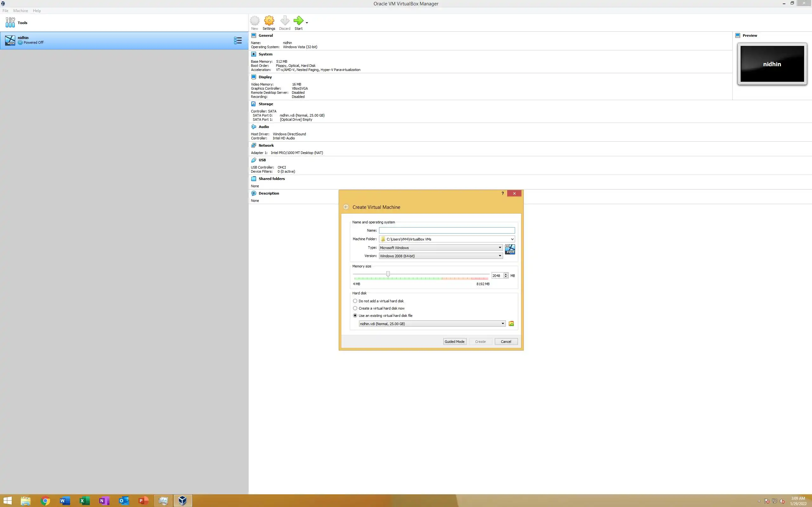Click the back arrow in Create dialog
812x507 pixels.
pyautogui.click(x=346, y=207)
